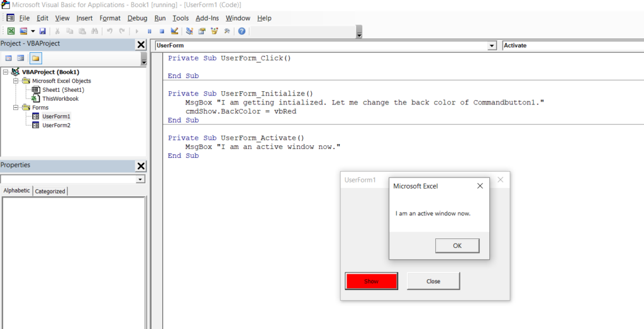Click the UserForm_Initialize procedure line
This screenshot has height=329, width=644.
[240, 93]
